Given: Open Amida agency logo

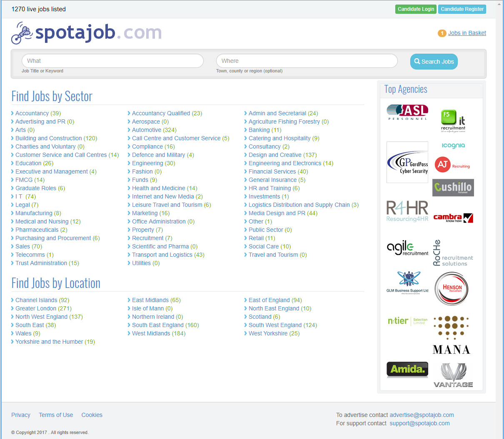Looking at the screenshot, I should 407,370.
